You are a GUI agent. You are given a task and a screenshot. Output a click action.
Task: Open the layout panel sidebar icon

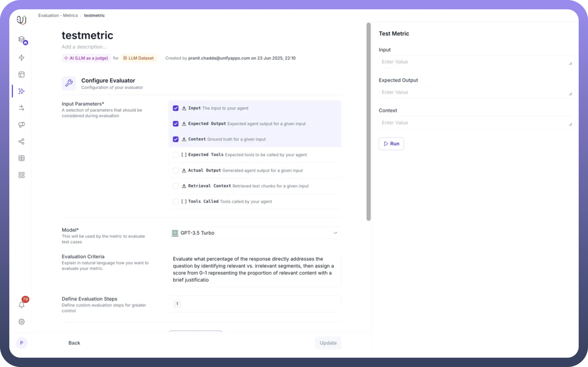[x=22, y=75]
